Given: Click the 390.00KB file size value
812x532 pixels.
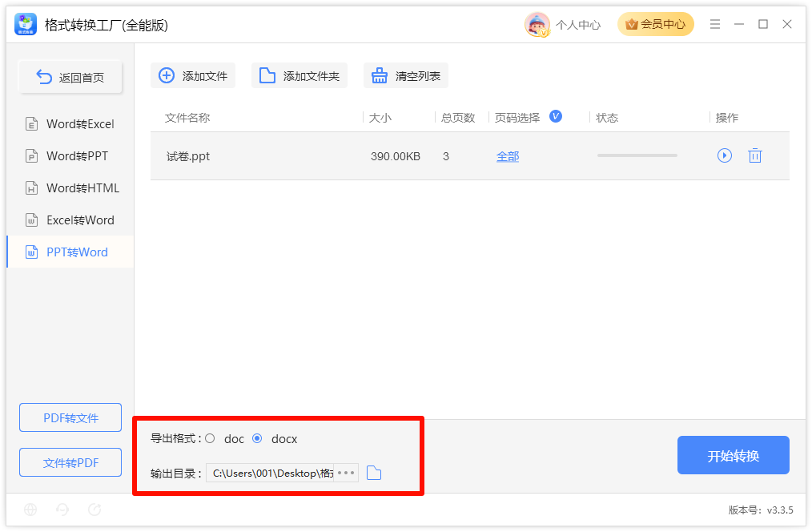Looking at the screenshot, I should click(x=396, y=156).
